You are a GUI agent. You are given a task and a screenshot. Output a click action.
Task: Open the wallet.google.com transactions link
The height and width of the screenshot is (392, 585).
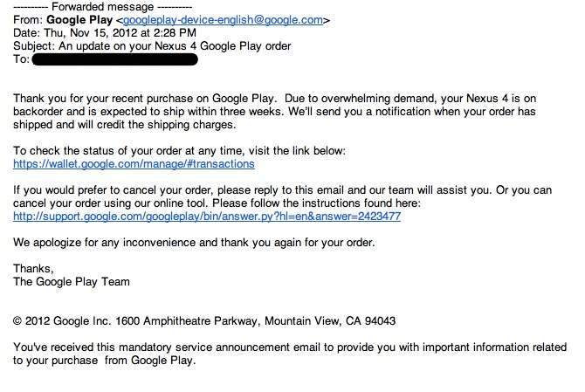click(134, 163)
